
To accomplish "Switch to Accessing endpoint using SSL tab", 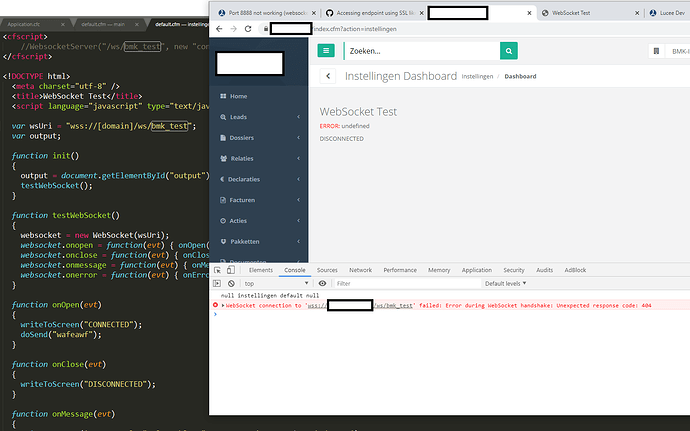I will pyautogui.click(x=375, y=13).
